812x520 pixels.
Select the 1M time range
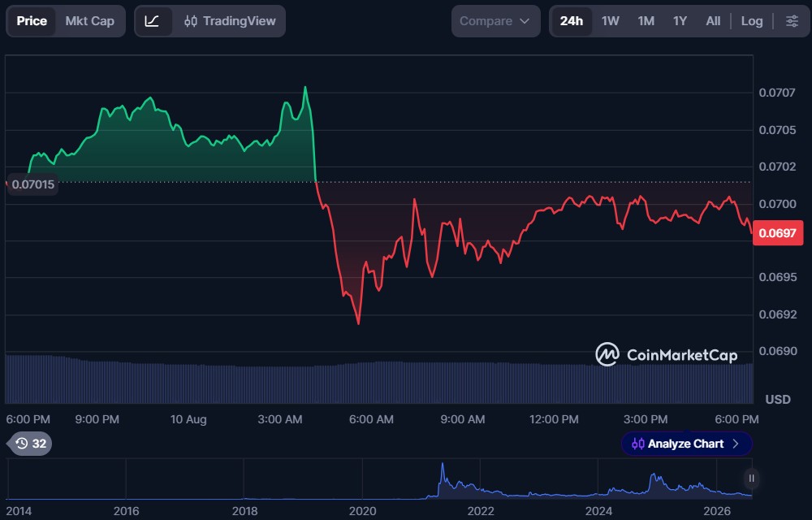pyautogui.click(x=646, y=21)
